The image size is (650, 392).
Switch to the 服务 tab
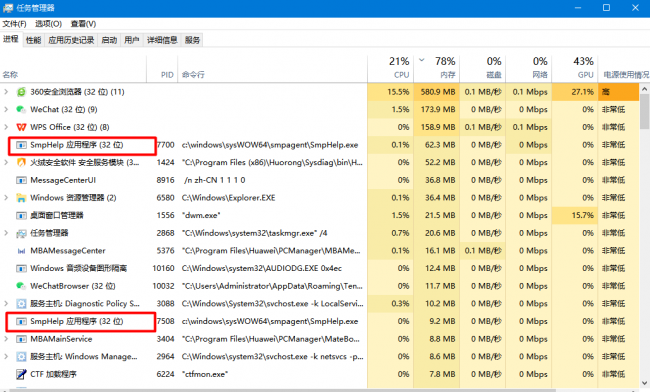[x=192, y=40]
